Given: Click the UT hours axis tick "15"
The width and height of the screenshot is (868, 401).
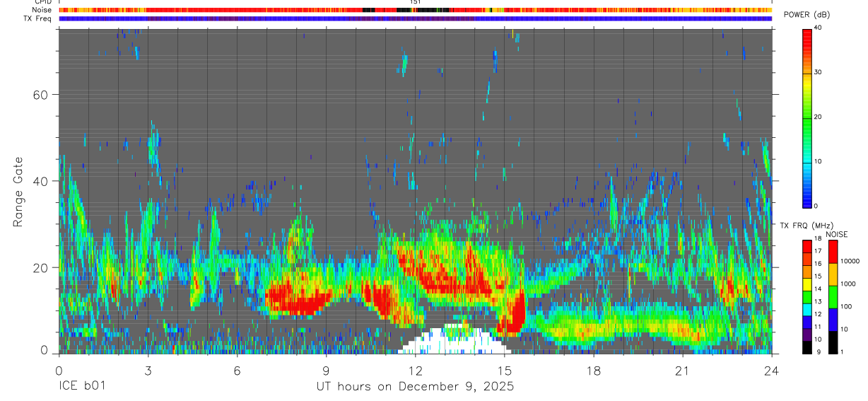Looking at the screenshot, I should point(504,370).
